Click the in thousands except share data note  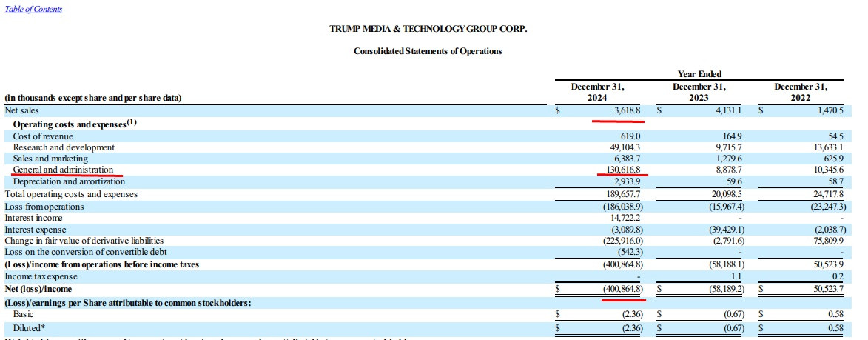[x=93, y=98]
